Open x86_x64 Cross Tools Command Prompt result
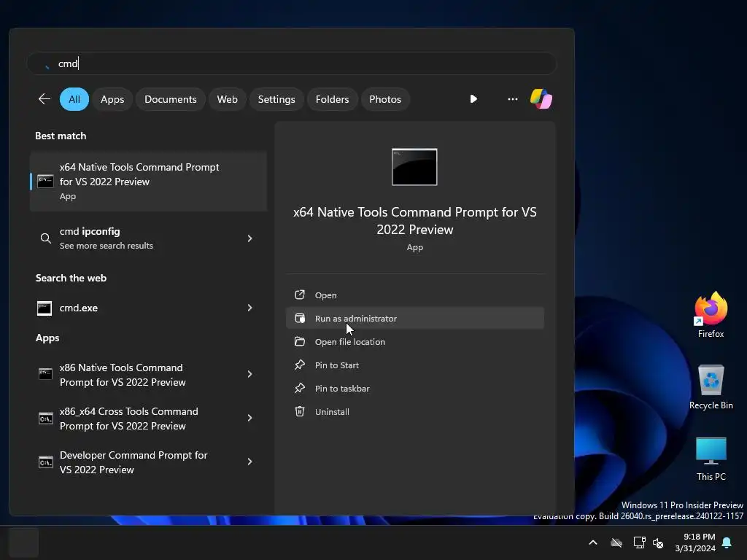The height and width of the screenshot is (560, 747). pos(148,419)
